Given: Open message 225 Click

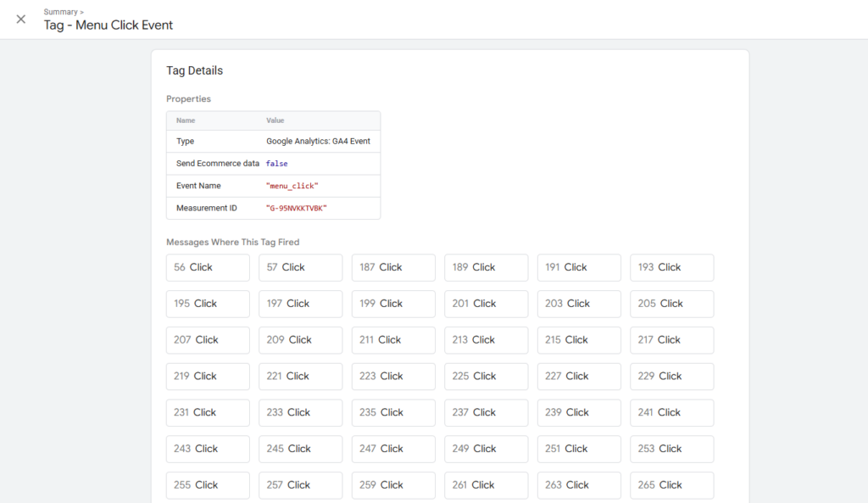Looking at the screenshot, I should click(x=486, y=377).
